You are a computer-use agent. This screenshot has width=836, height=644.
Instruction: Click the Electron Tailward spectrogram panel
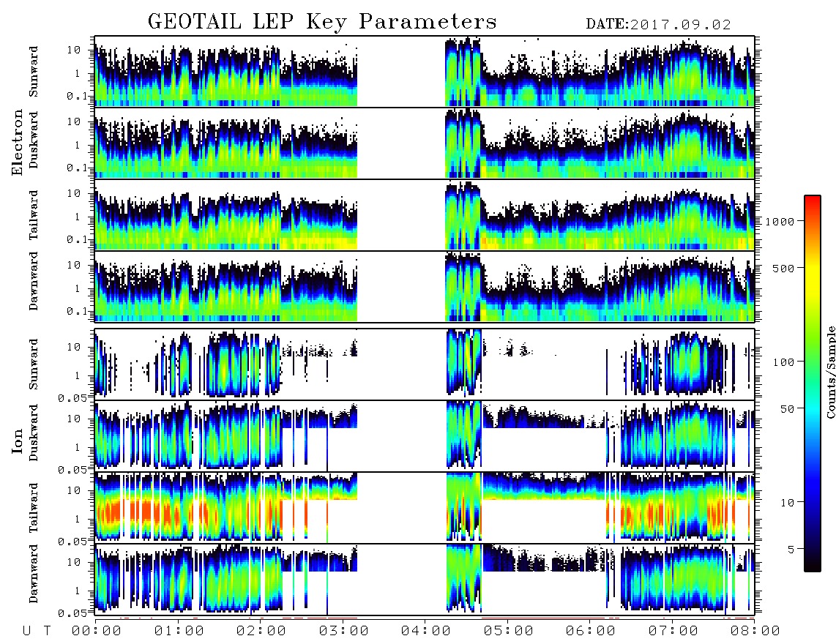tap(425, 215)
